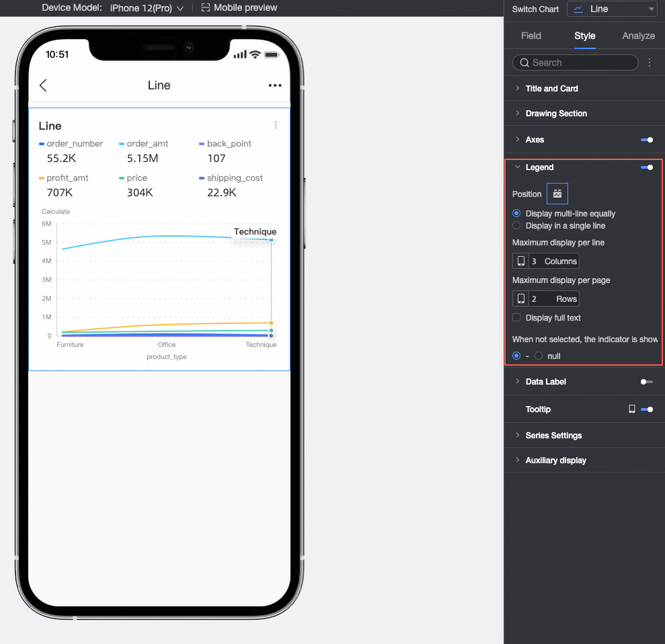The width and height of the screenshot is (665, 644).
Task: Click the Mobile preview button label
Action: point(245,7)
